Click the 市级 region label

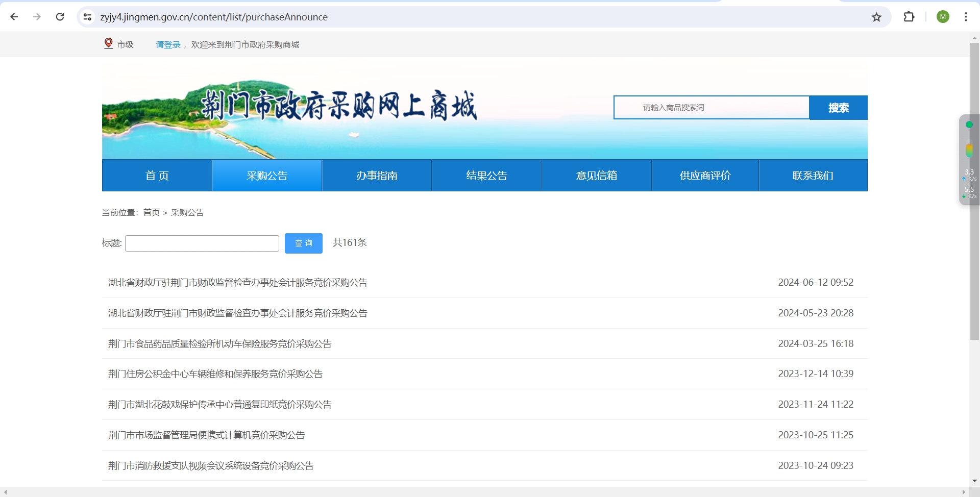pyautogui.click(x=125, y=45)
